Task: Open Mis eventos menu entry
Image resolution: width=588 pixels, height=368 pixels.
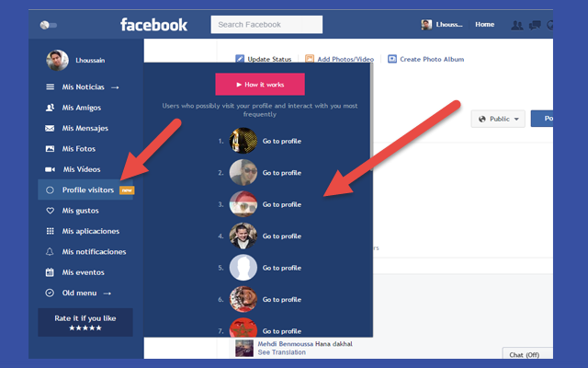Action: [84, 272]
